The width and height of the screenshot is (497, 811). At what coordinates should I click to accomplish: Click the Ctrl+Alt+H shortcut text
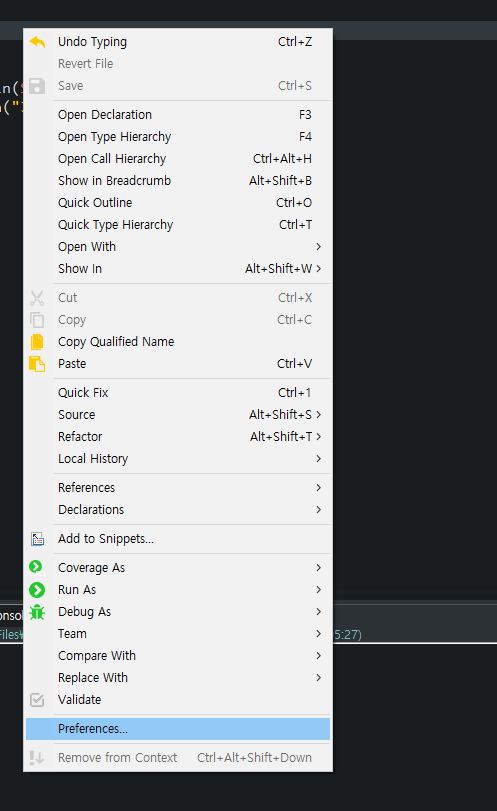tap(282, 159)
